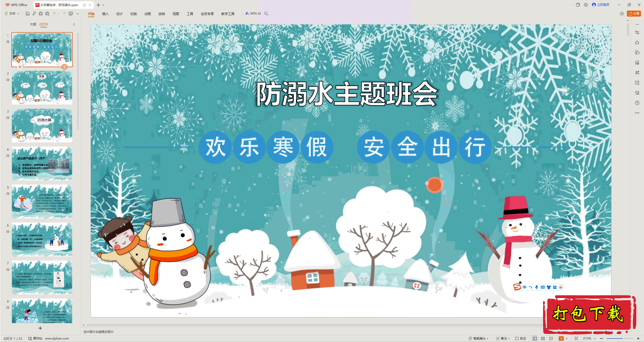
Task: Open the 插入 ribbon tab
Action: pos(105,14)
